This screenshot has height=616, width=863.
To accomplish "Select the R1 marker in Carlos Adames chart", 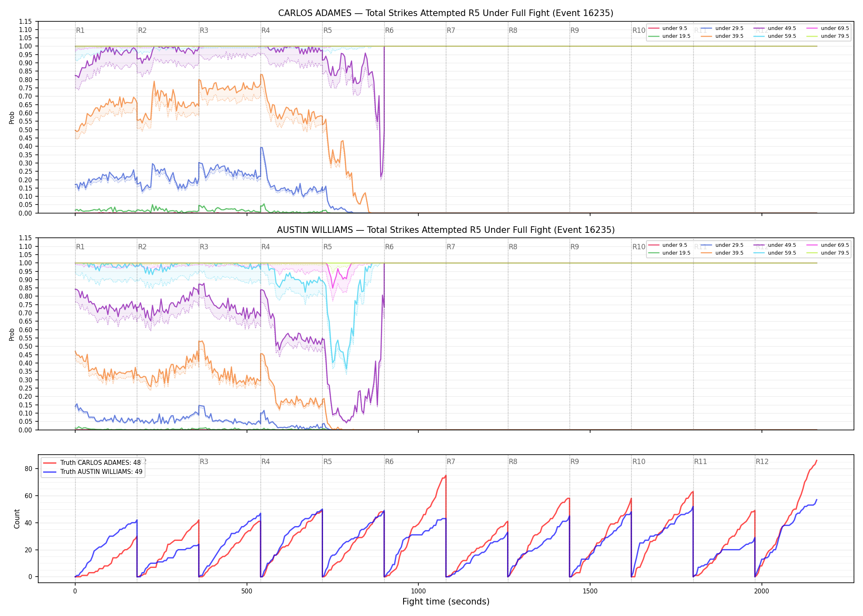I will point(80,30).
